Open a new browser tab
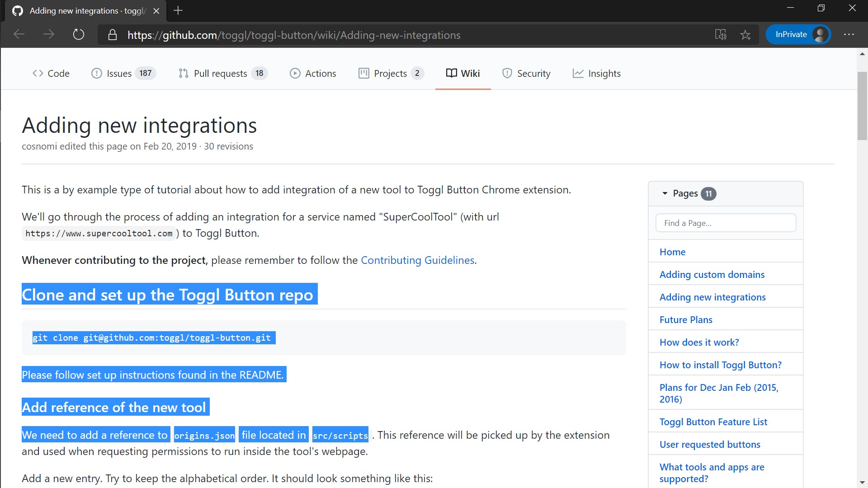 [178, 10]
